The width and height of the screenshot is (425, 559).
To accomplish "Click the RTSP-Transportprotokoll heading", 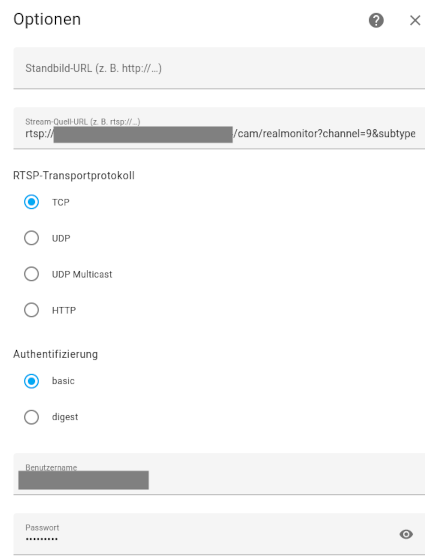I will coord(74,175).
